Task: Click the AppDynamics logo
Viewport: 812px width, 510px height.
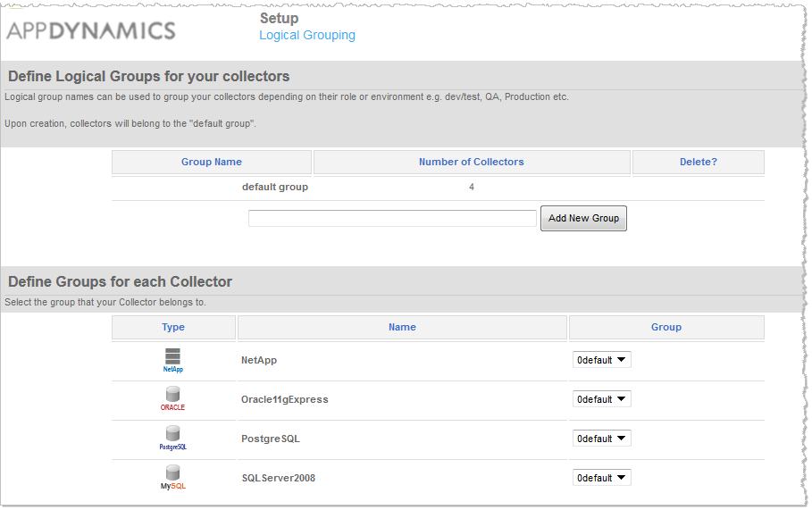Action: tap(91, 30)
